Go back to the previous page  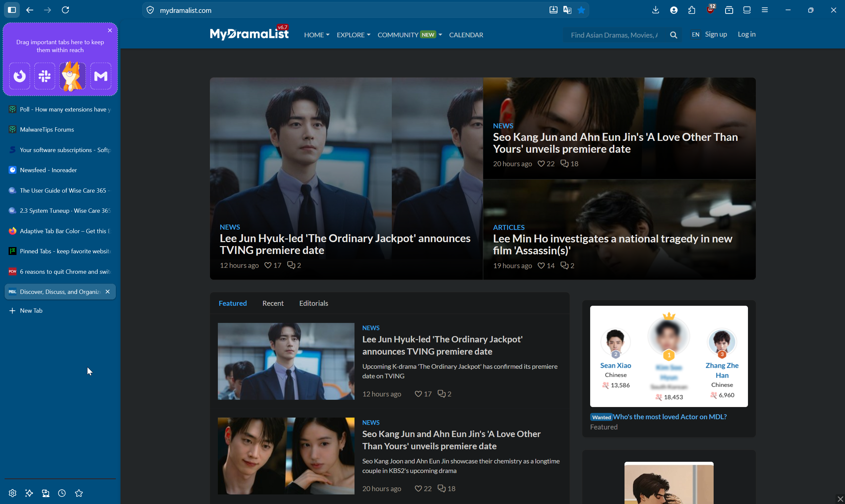(x=30, y=10)
